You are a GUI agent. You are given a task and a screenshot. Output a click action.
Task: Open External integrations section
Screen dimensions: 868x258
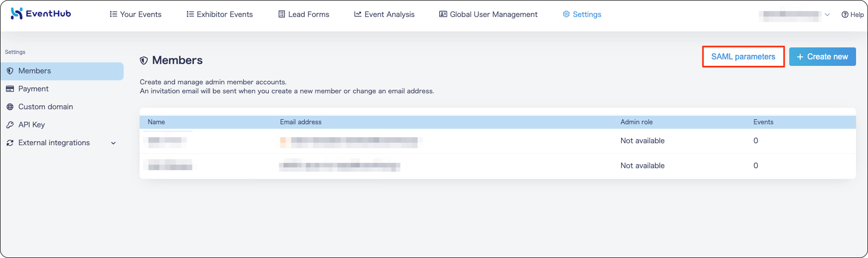pos(62,143)
